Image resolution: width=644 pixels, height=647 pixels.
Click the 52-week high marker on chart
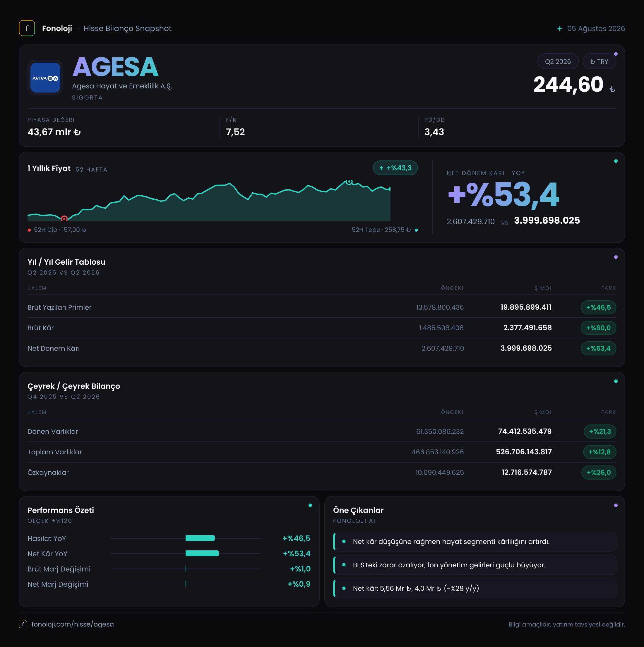pos(349,182)
